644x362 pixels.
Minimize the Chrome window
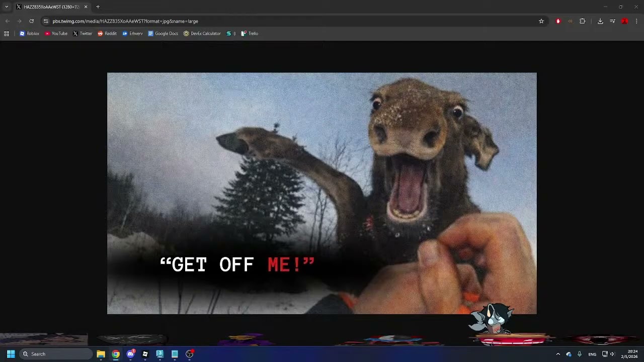[605, 7]
